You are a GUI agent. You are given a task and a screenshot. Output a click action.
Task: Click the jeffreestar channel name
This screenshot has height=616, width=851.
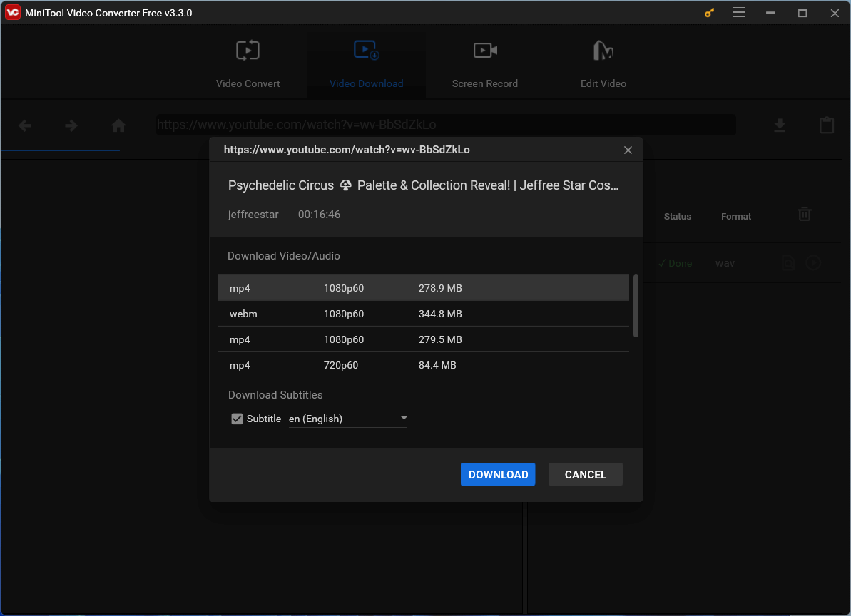tap(253, 215)
